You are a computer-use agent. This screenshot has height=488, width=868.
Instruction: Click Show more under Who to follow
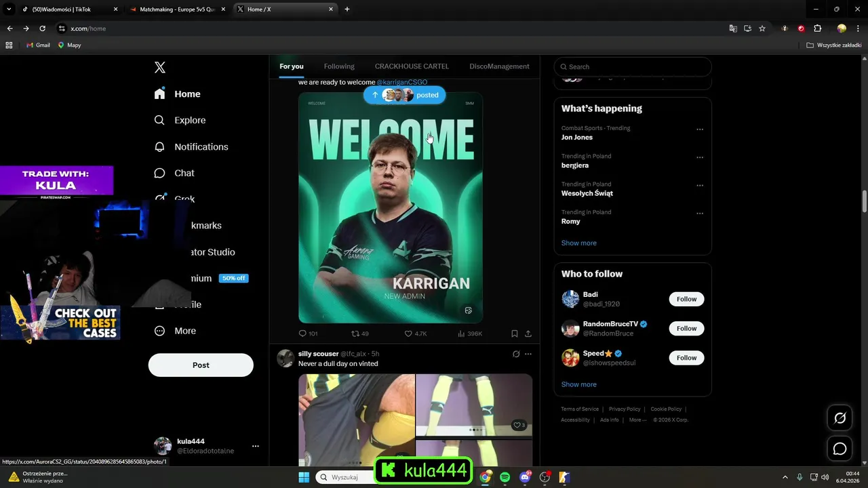click(x=578, y=384)
